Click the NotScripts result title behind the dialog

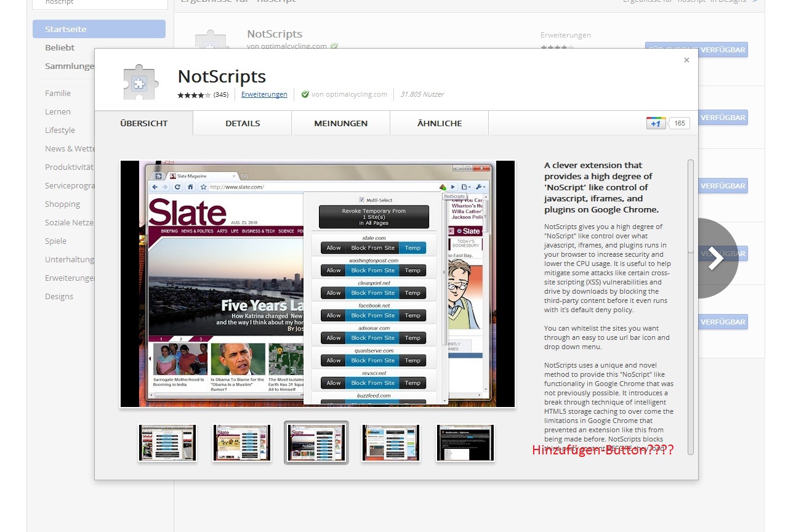(275, 34)
